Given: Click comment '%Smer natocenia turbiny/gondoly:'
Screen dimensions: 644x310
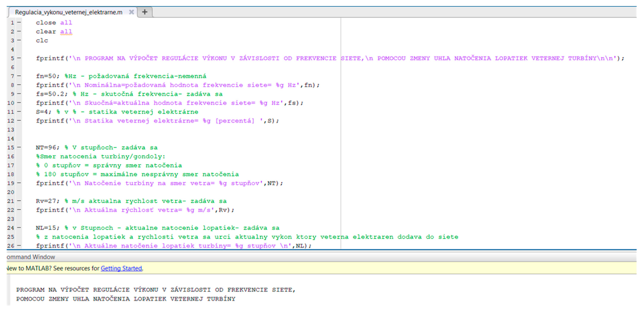Looking at the screenshot, I should (100, 157).
